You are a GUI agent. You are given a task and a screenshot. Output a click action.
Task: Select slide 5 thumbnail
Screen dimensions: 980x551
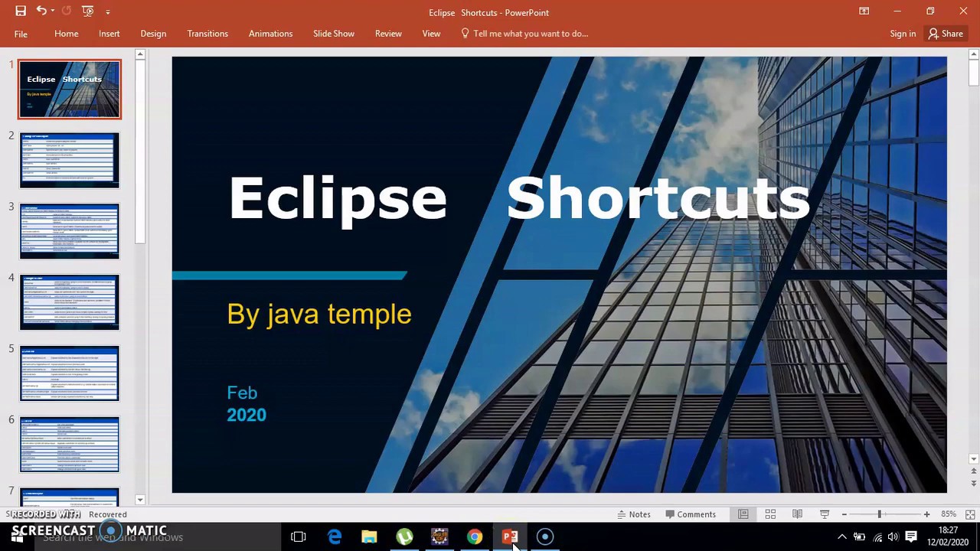(70, 373)
